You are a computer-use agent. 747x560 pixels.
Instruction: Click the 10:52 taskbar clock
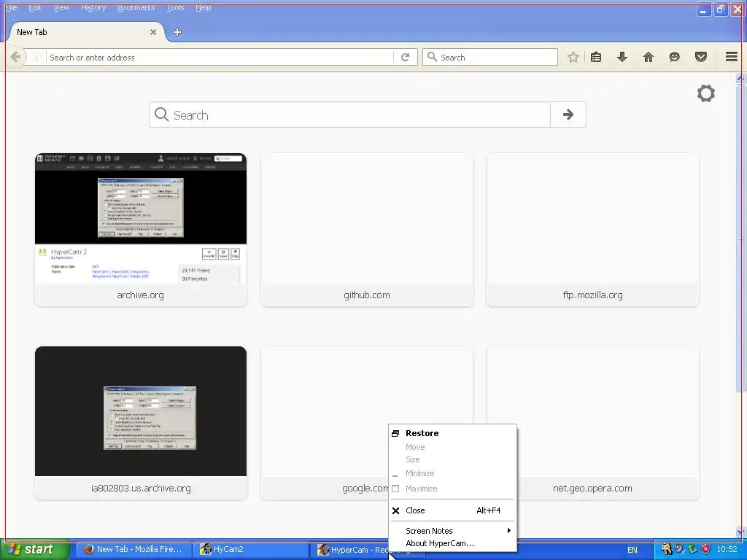coord(727,550)
